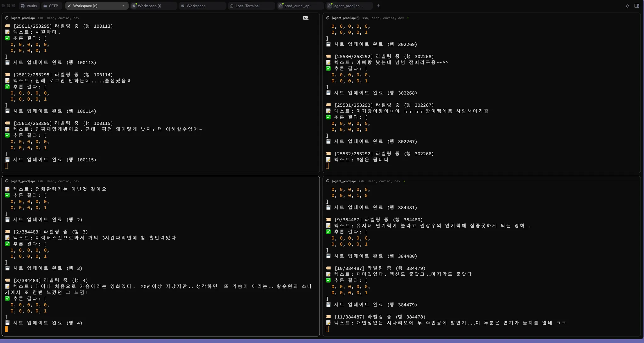Click Debian swirl icon of [agent_prod] api (1) pane
This screenshot has height=343, width=644.
(x=328, y=18)
